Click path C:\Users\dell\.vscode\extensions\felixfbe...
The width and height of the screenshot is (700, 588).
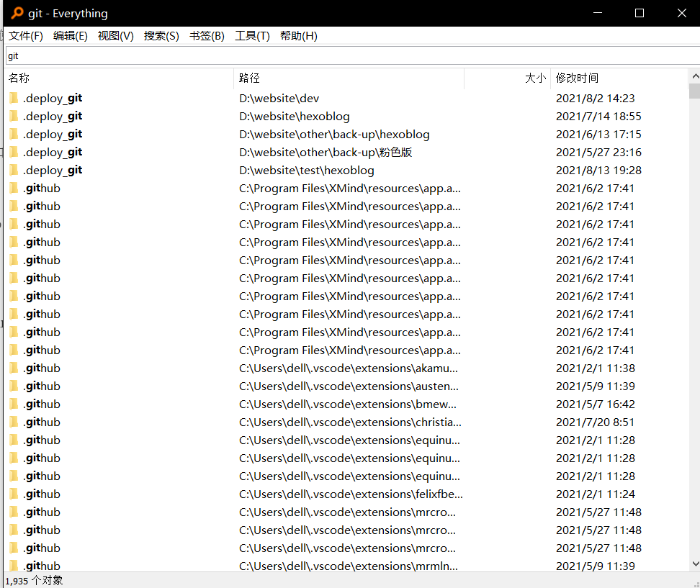(351, 494)
